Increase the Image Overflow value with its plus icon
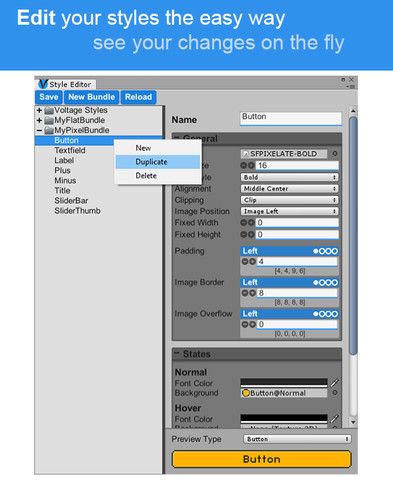This screenshot has height=480, width=393. (x=252, y=324)
